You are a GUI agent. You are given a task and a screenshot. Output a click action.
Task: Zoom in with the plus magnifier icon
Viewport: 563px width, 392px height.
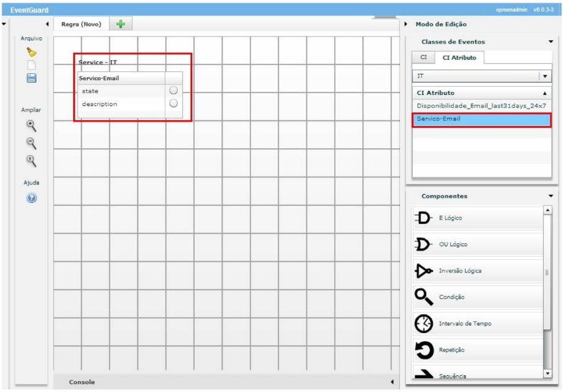[31, 125]
